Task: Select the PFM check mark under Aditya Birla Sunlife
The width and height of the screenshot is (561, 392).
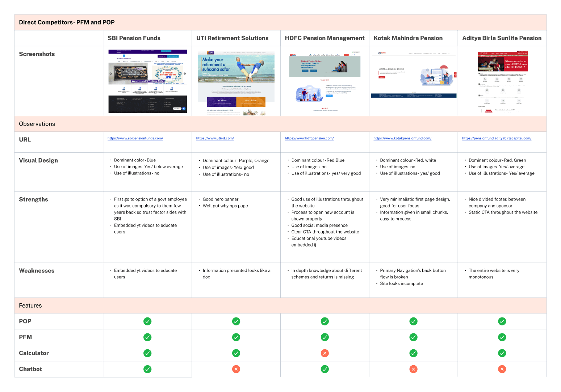Action: 502,337
